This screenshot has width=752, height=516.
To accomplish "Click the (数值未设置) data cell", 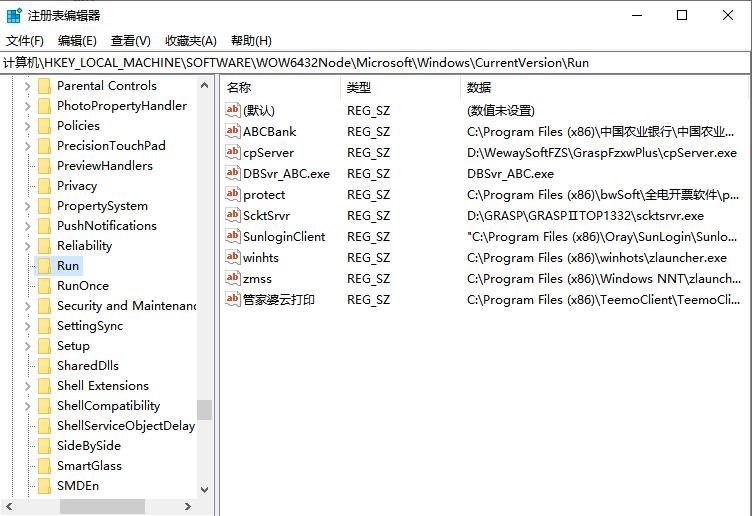I will point(501,111).
